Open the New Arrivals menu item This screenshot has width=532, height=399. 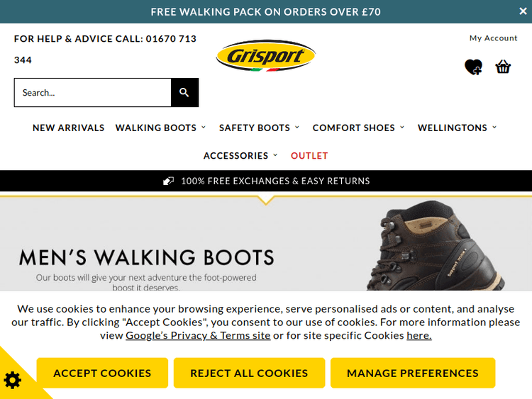[69, 128]
